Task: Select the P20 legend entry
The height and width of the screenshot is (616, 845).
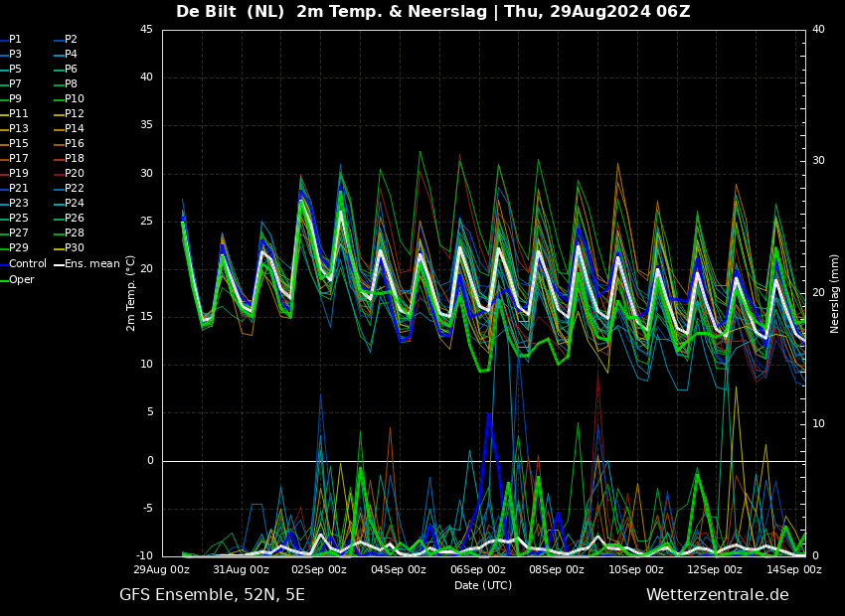Action: (74, 173)
